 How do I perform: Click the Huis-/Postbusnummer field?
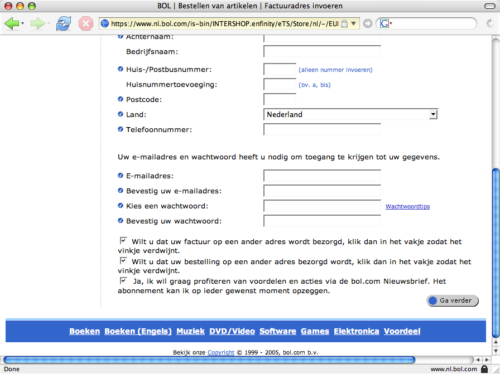pos(280,69)
